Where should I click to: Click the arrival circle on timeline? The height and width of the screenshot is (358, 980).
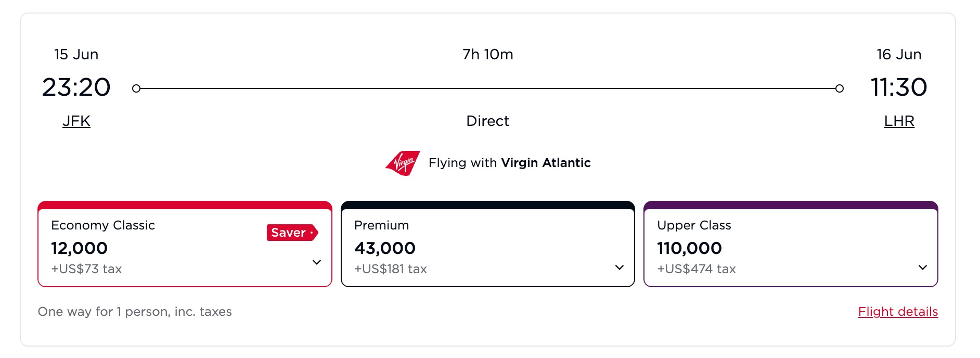click(x=840, y=88)
